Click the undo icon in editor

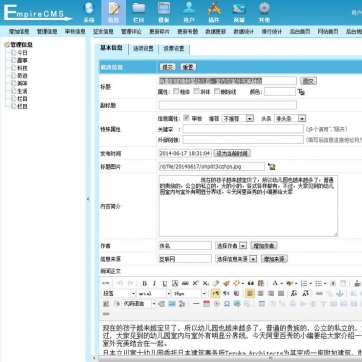pyautogui.click(x=120, y=283)
